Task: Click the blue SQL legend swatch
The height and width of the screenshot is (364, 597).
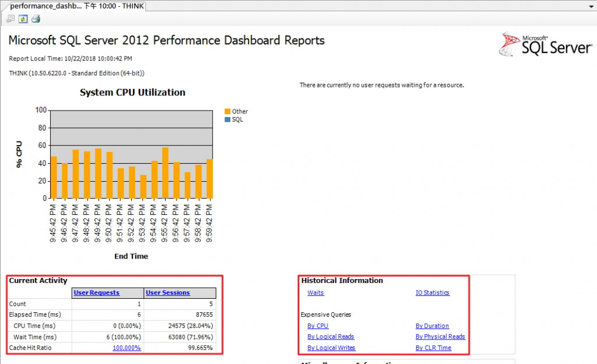Action: (227, 119)
